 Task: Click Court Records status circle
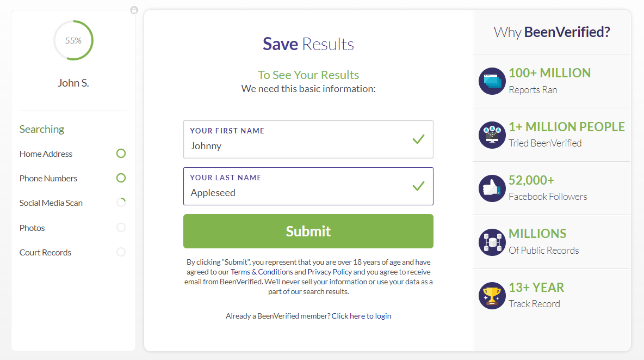[x=121, y=252]
